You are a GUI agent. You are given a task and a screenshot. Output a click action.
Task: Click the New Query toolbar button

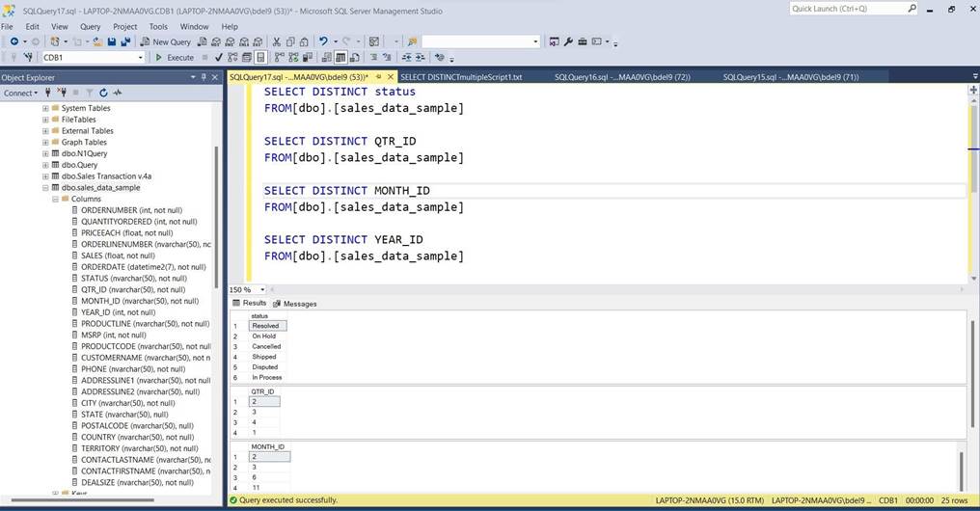point(165,42)
